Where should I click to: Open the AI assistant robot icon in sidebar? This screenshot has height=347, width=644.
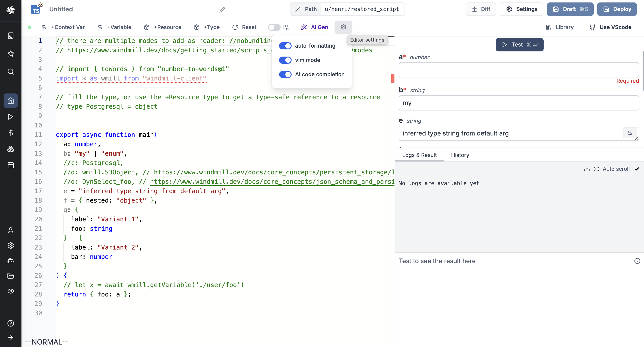(x=11, y=261)
